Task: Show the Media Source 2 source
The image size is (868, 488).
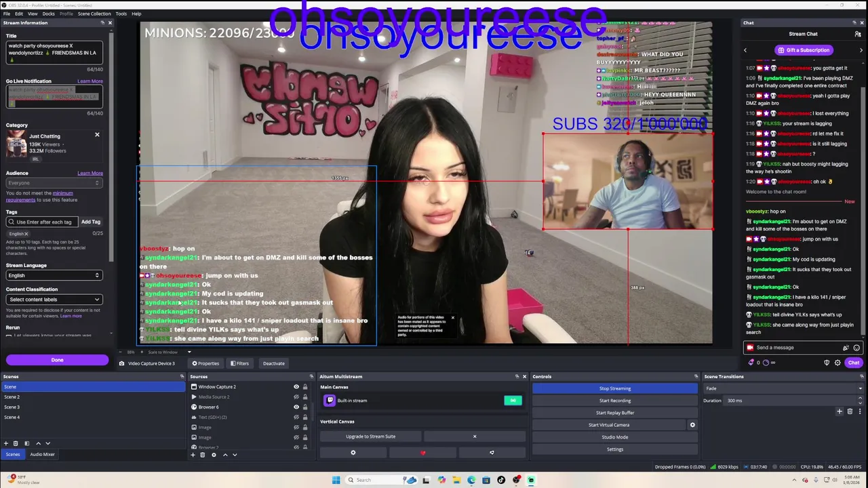Action: point(296,397)
